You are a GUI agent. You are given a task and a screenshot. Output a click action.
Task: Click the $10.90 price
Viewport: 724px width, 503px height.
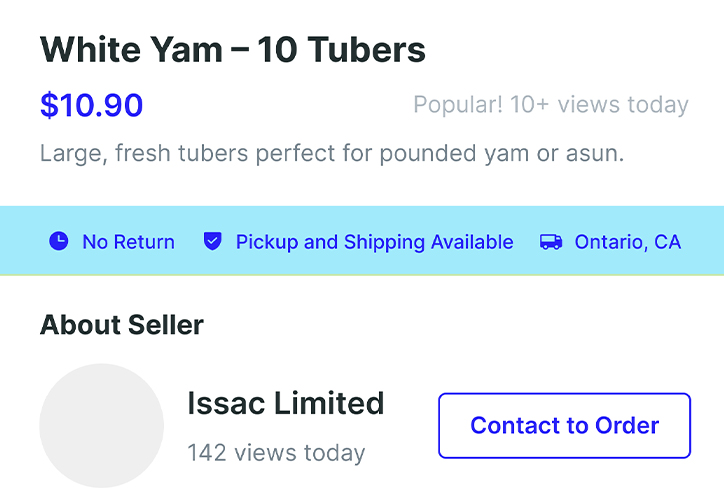(x=91, y=105)
